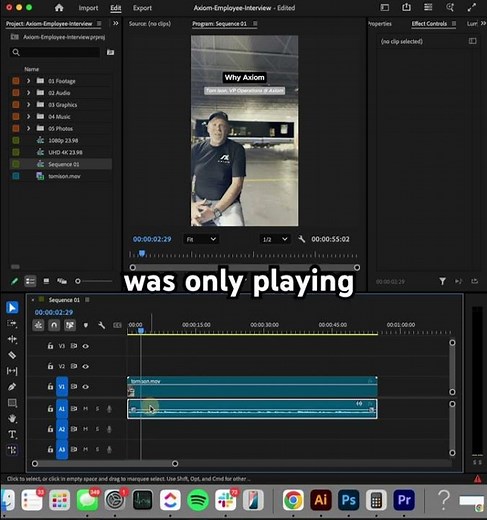Switch to the Edit tab

116,8
